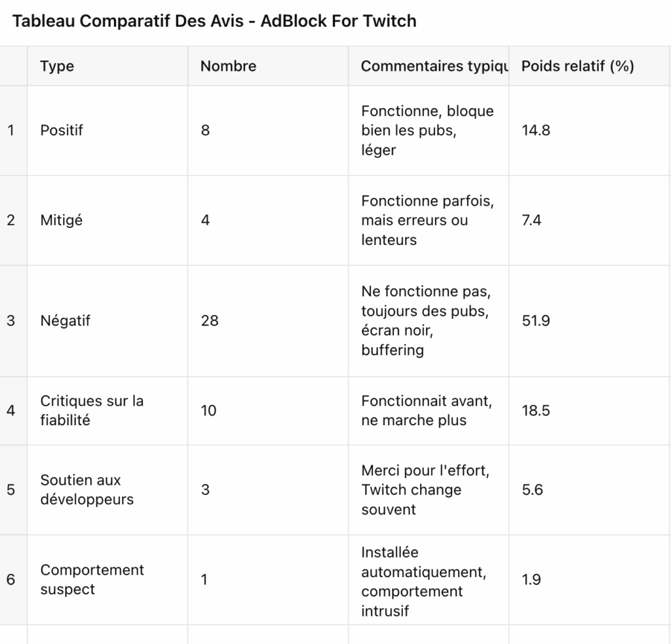671x644 pixels.
Task: Select the cell with value 28
Action: (x=268, y=321)
